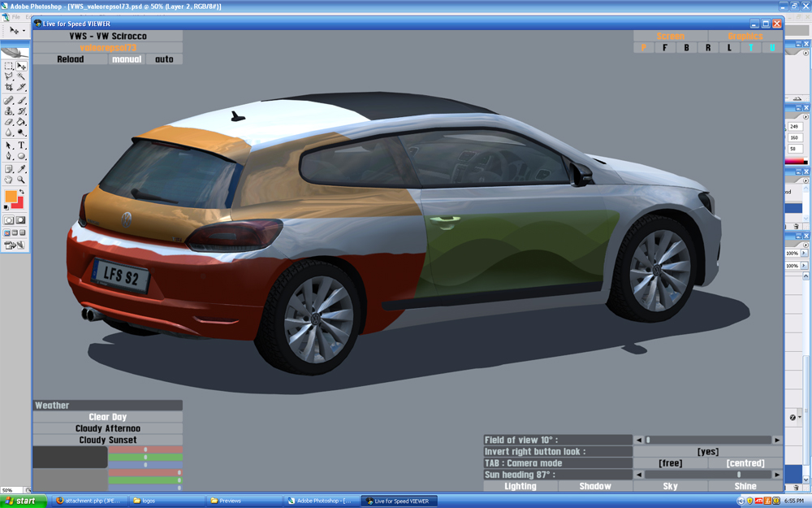Select the Brush tool
The image size is (812, 508).
tap(21, 101)
